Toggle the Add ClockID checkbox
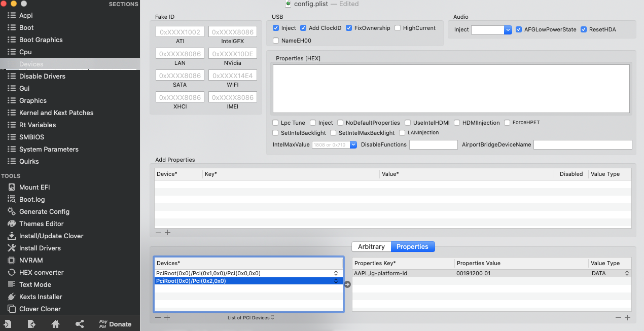The height and width of the screenshot is (331, 644). 303,28
